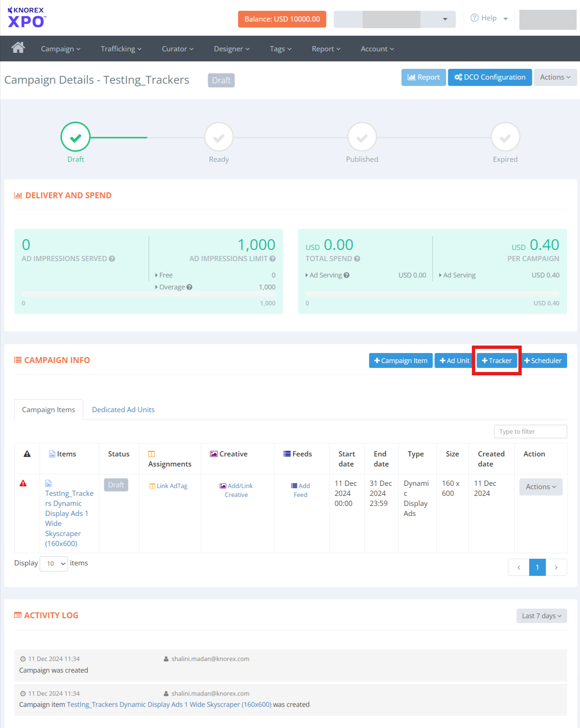Open the Last 7 days filter dropdown
580x728 pixels.
coord(541,616)
